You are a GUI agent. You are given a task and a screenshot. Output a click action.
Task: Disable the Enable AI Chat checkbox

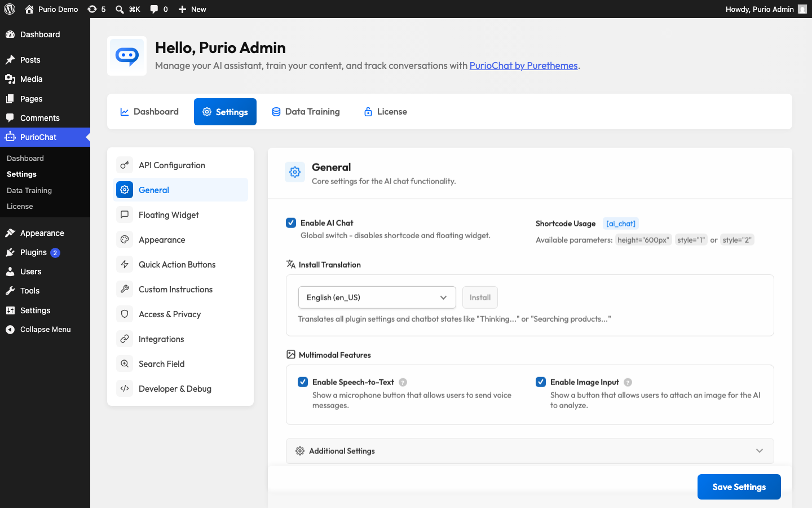pos(291,223)
